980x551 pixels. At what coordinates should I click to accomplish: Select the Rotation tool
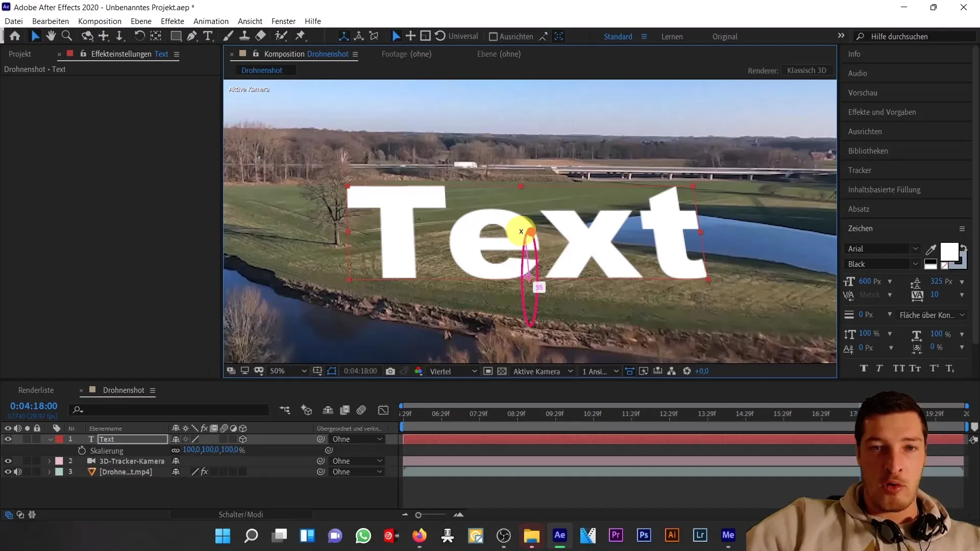(x=139, y=36)
